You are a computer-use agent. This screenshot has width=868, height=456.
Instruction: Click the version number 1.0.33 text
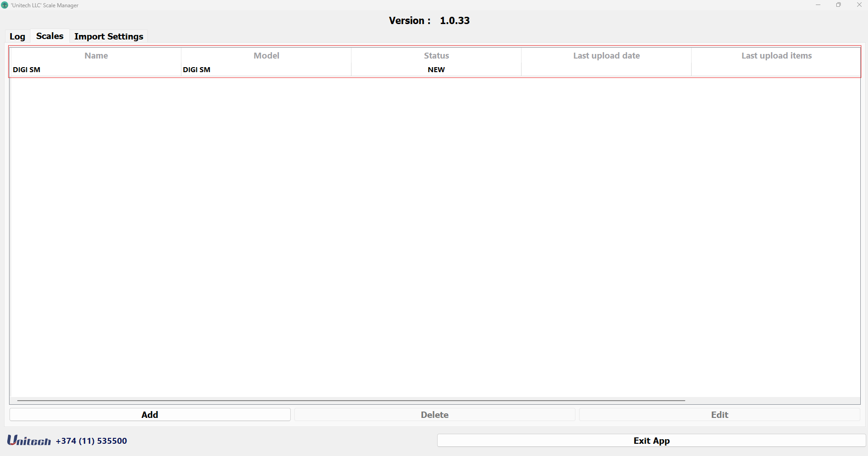455,20
